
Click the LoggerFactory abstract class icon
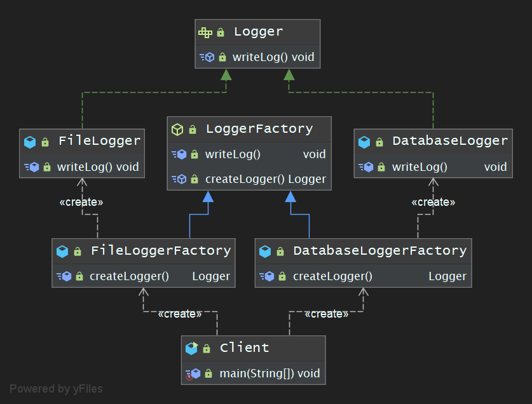tap(177, 130)
